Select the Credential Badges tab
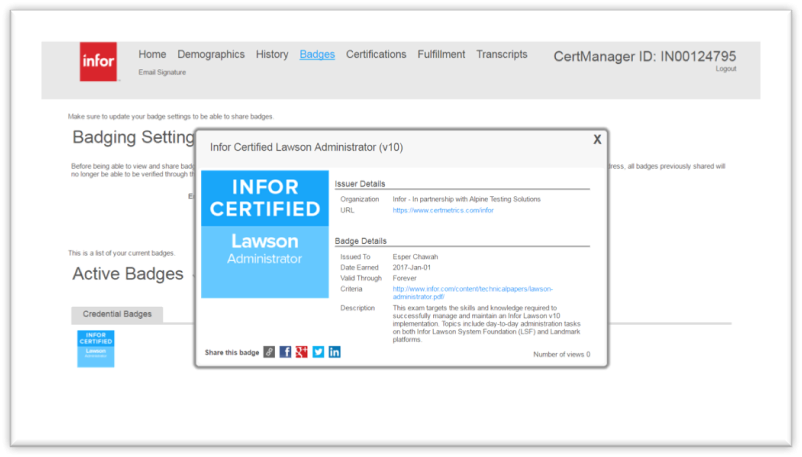This screenshot has width=802, height=457. (117, 314)
